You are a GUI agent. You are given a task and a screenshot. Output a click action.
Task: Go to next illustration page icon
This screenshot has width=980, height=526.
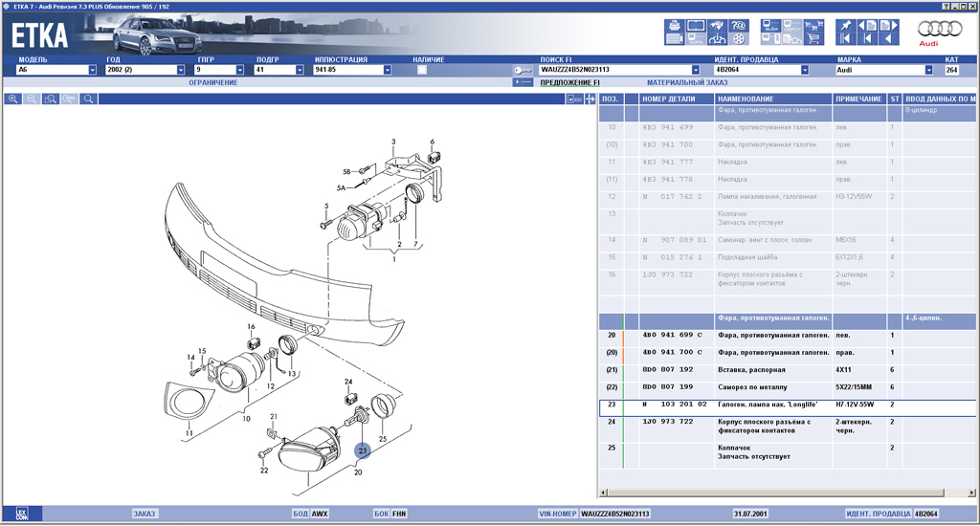(x=889, y=26)
